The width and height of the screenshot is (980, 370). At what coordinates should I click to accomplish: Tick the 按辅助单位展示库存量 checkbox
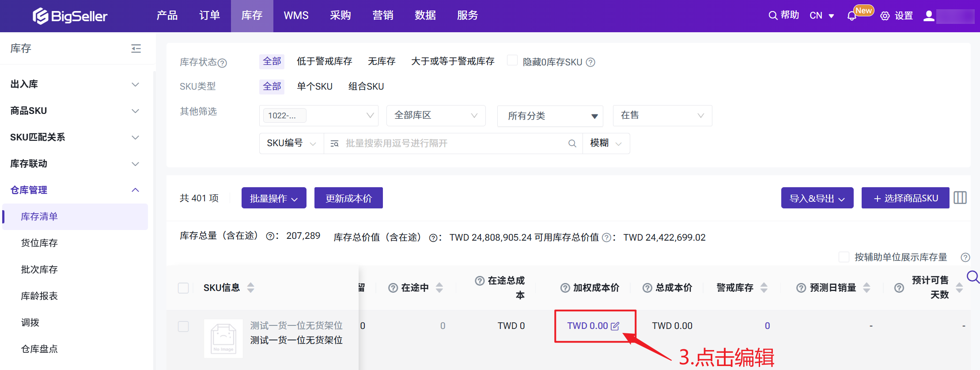click(844, 257)
